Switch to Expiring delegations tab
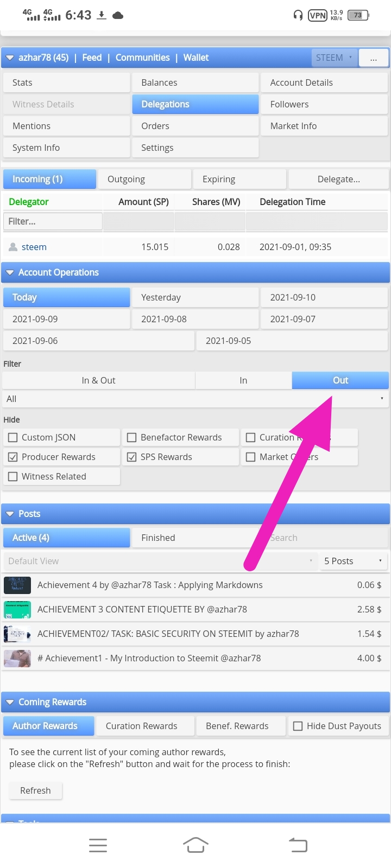The image size is (391, 868). click(239, 179)
